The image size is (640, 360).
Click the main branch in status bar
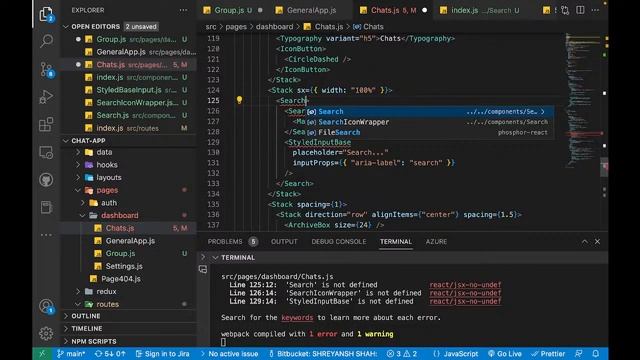tap(71, 354)
